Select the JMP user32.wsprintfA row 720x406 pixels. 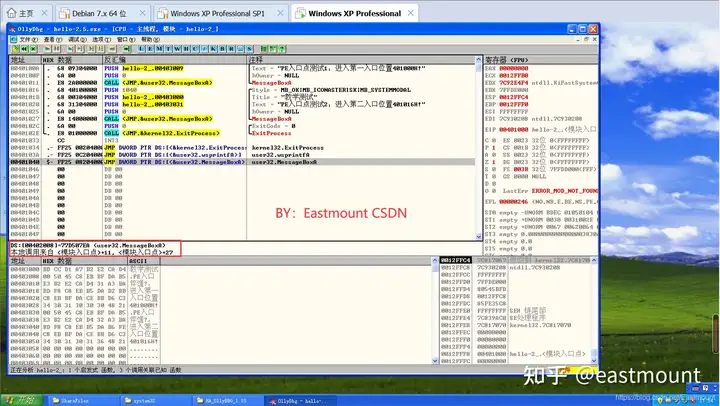tap(242, 155)
